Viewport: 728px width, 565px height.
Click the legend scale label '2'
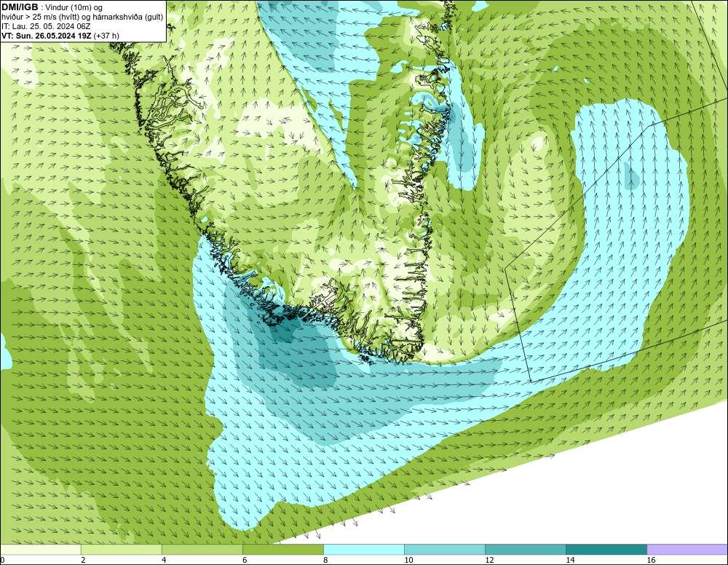point(83,560)
